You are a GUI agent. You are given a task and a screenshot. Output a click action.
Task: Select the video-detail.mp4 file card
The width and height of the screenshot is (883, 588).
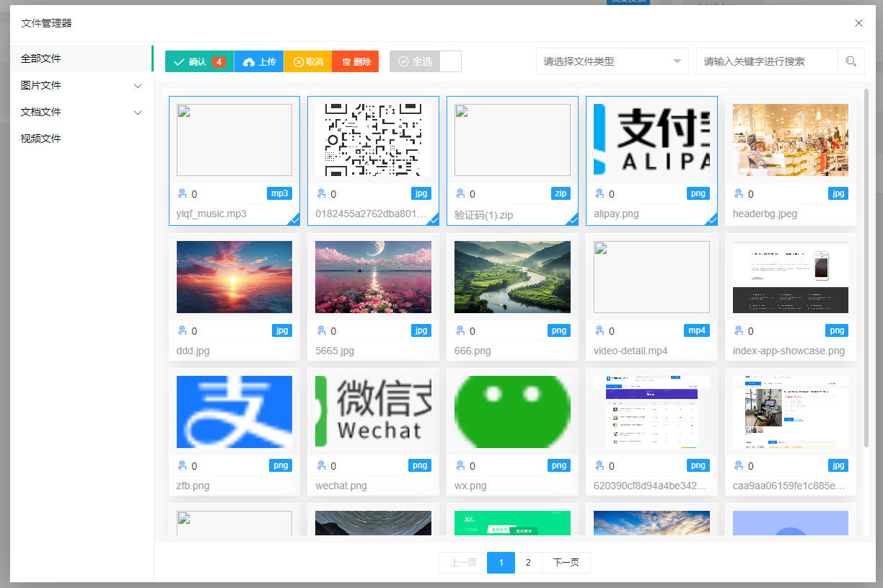651,297
